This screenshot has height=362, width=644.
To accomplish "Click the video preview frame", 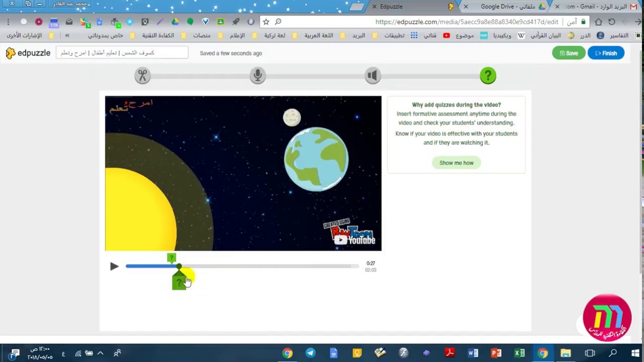I will pos(243,173).
